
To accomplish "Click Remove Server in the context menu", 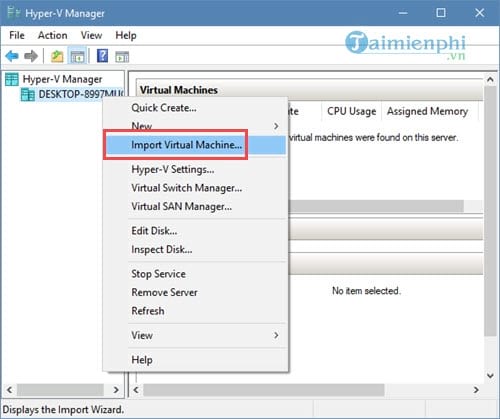I will pyautogui.click(x=195, y=292).
